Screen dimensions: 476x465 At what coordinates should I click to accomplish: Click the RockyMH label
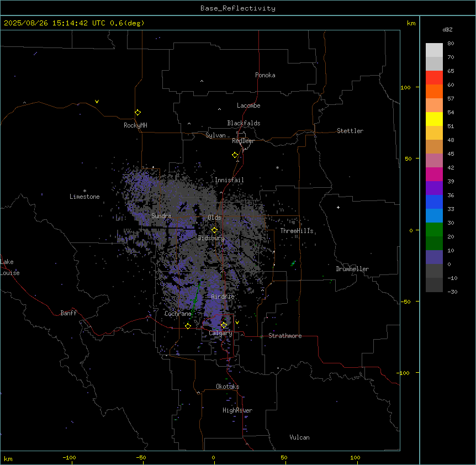click(x=135, y=125)
